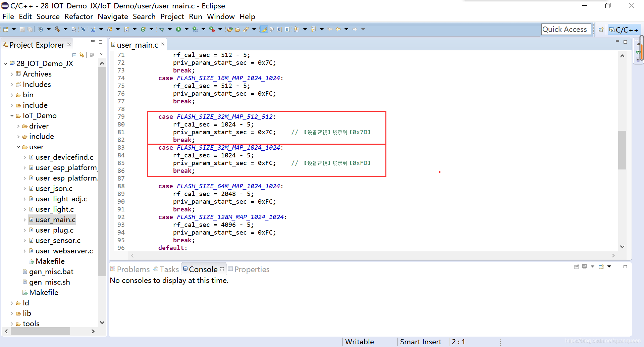
Task: Click the Open Element icon
Action: click(230, 30)
